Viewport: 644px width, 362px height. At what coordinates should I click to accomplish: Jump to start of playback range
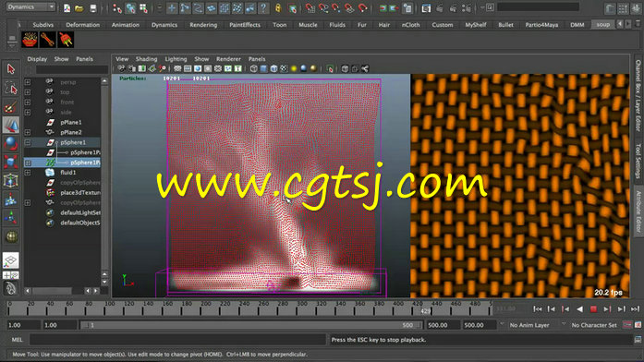[x=537, y=309]
